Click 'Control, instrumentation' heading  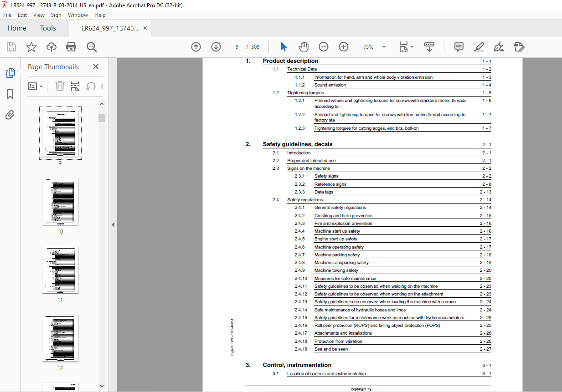click(297, 365)
